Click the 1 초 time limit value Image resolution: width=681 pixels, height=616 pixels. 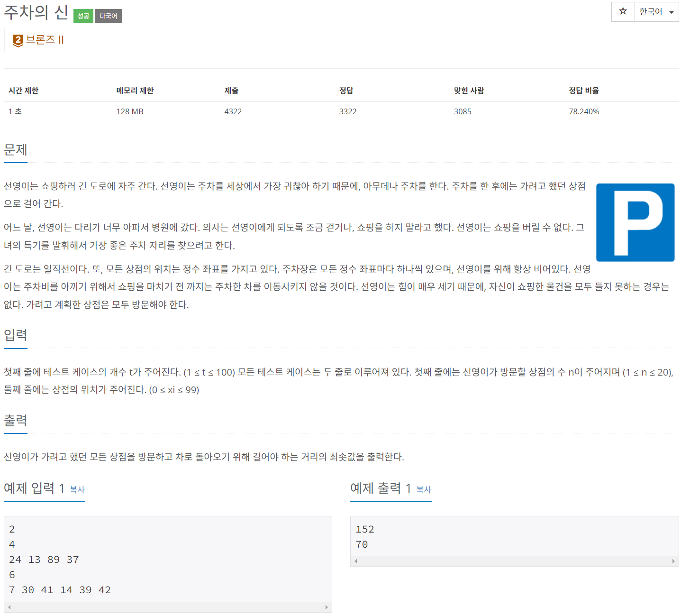15,111
